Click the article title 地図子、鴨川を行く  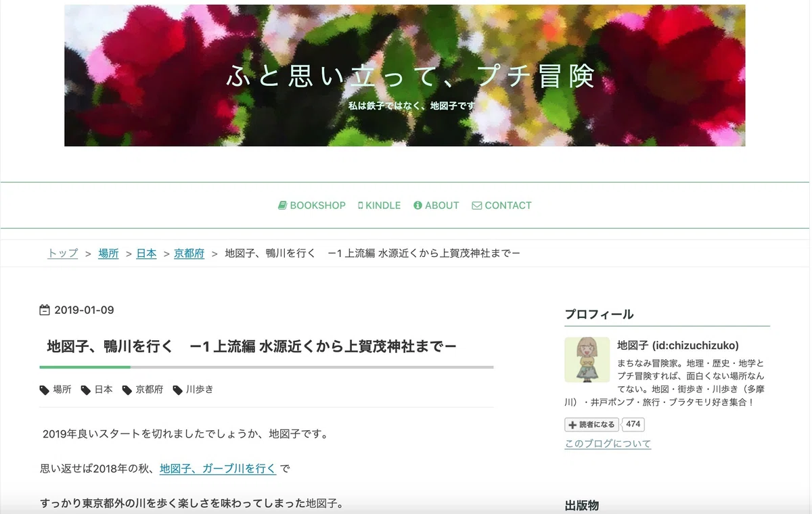pyautogui.click(x=252, y=347)
